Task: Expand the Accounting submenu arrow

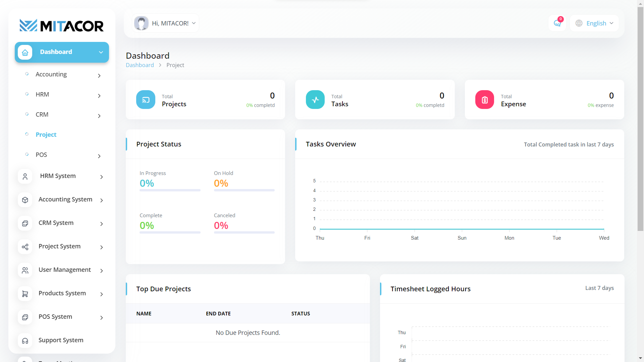Action: click(x=99, y=75)
